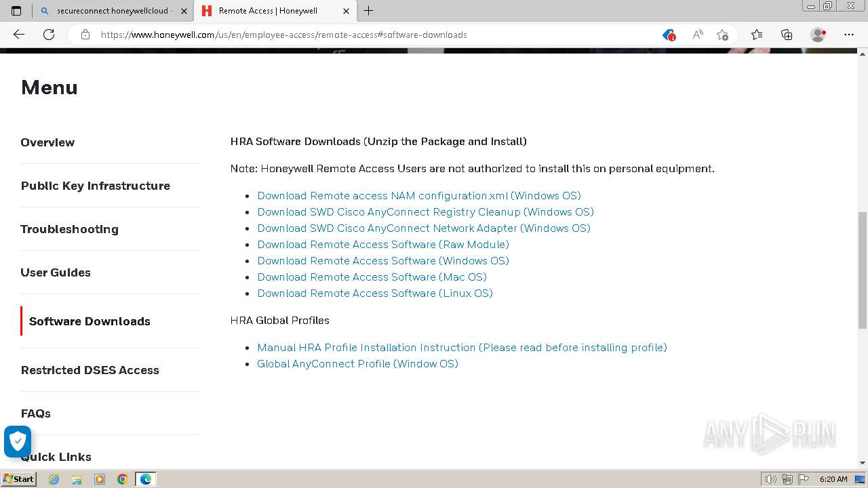Download Remote Access Software Raw Module
Viewport: 868px width, 488px height.
pyautogui.click(x=383, y=245)
